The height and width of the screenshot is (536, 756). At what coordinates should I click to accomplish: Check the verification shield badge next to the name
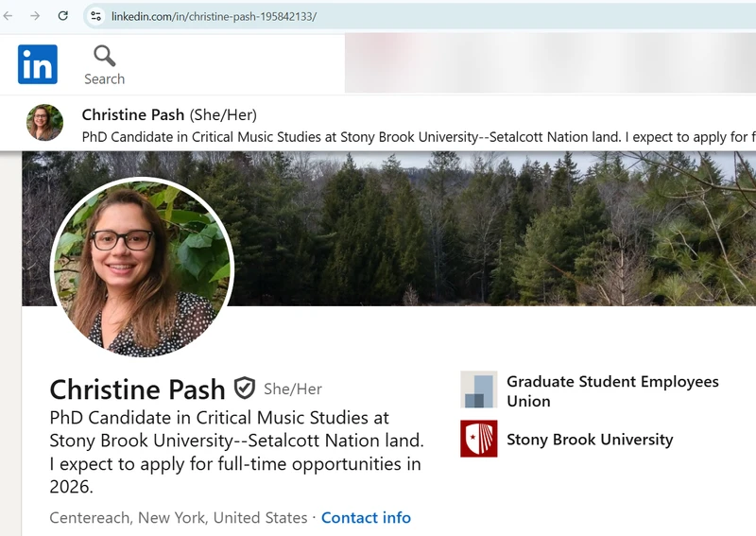(x=245, y=388)
